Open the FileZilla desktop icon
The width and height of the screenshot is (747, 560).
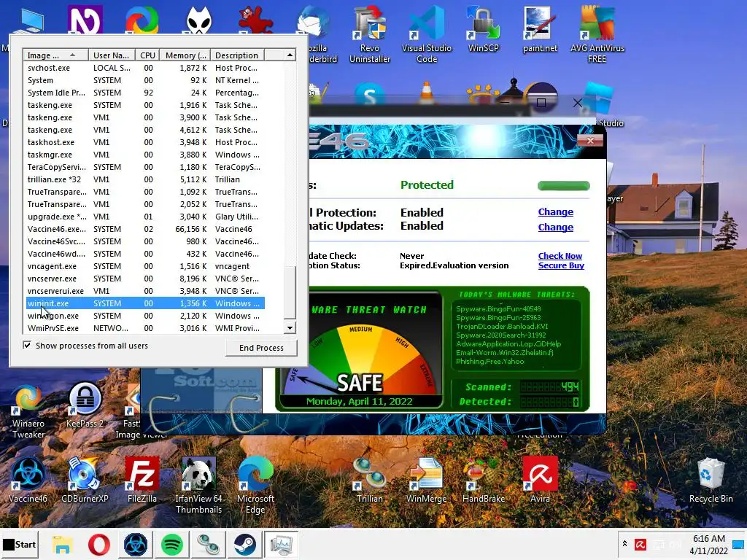point(142,480)
